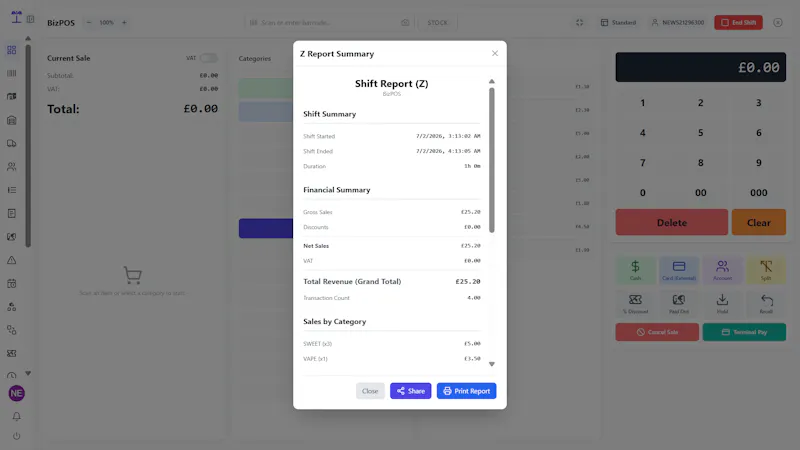
Task: Open the ticket voucher icon in sidebar
Action: point(12,354)
